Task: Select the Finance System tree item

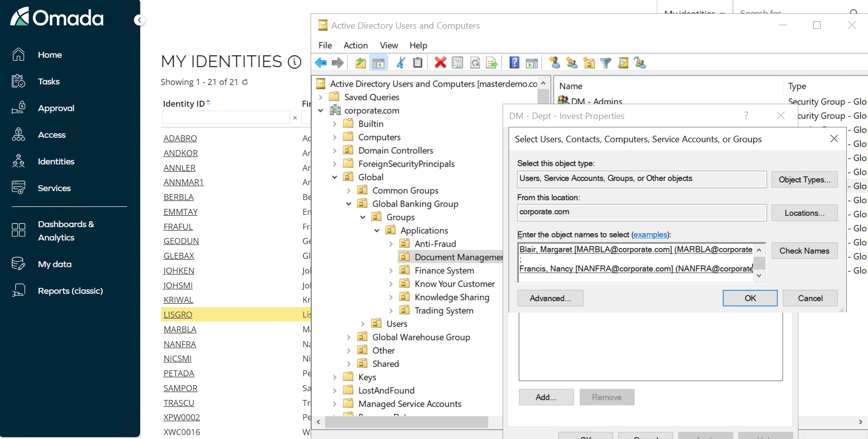Action: [444, 271]
